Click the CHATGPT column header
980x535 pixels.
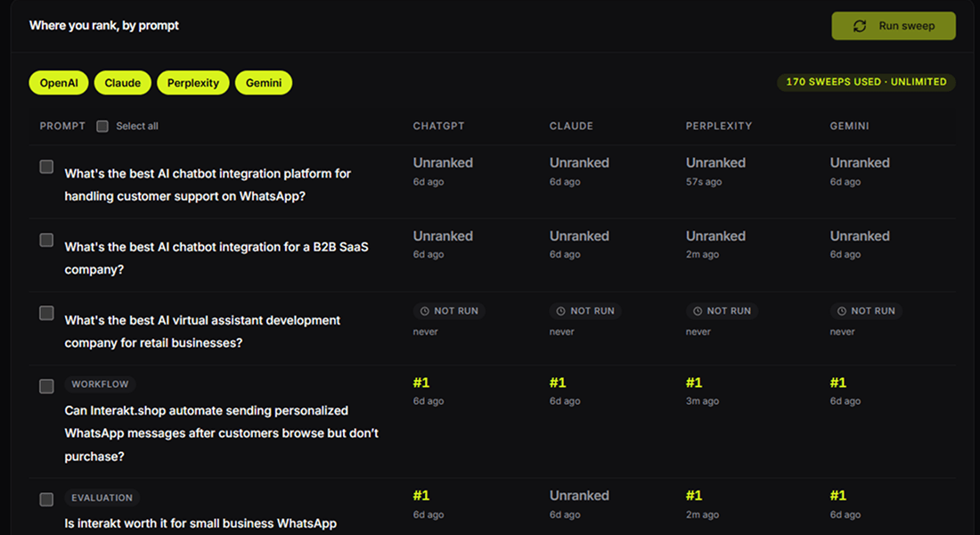click(438, 126)
